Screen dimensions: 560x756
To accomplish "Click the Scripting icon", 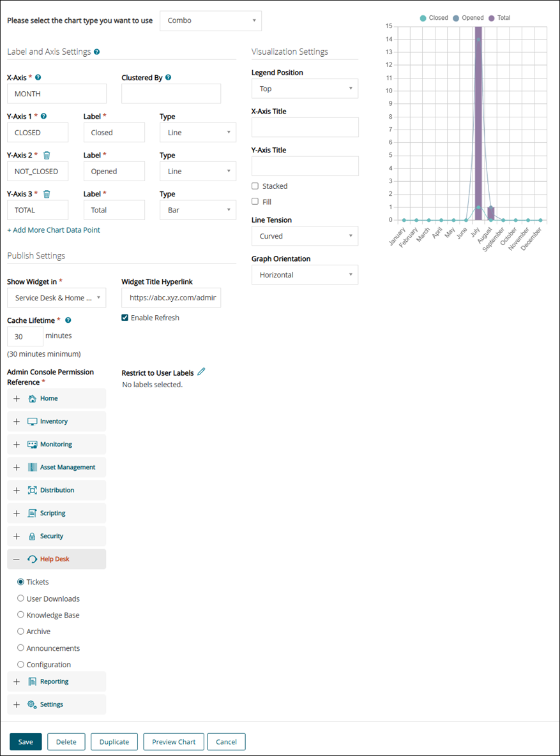I will 33,513.
